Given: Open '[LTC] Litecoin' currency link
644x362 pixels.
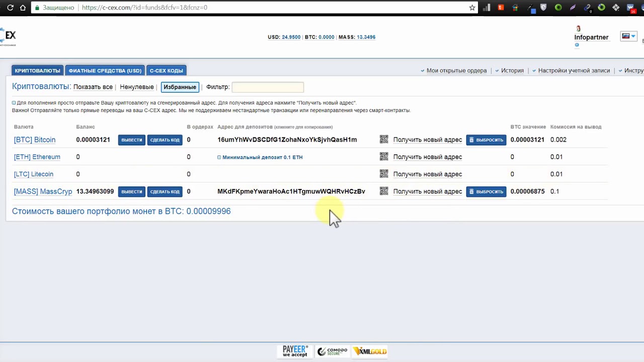Looking at the screenshot, I should point(34,174).
